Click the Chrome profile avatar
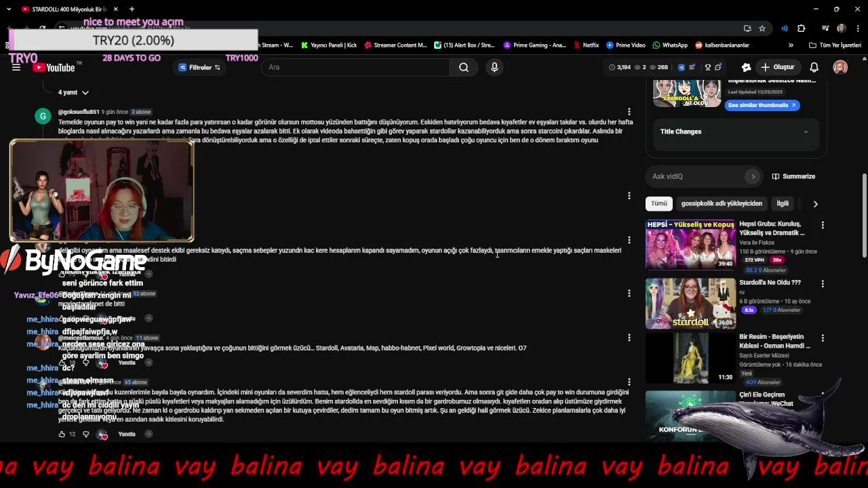 click(x=842, y=28)
